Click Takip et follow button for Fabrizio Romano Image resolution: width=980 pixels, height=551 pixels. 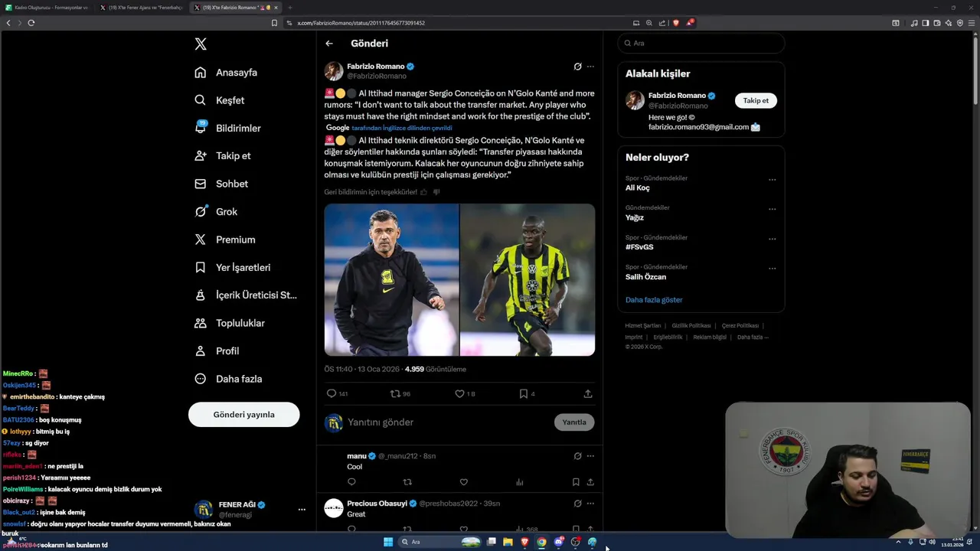(756, 100)
